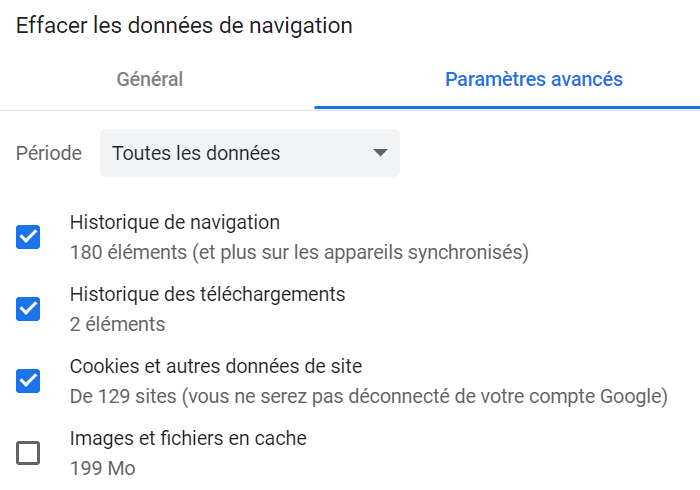Click the Période dropdown arrow
Screen dimensions: 700x490
[x=379, y=153]
